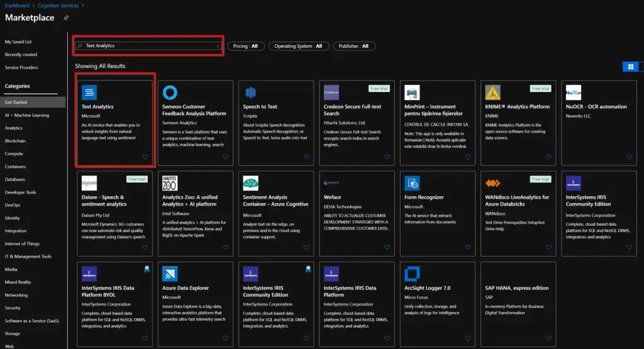Click the Credeon Secure Full-text Search logo
This screenshot has width=644, height=349.
331,92
